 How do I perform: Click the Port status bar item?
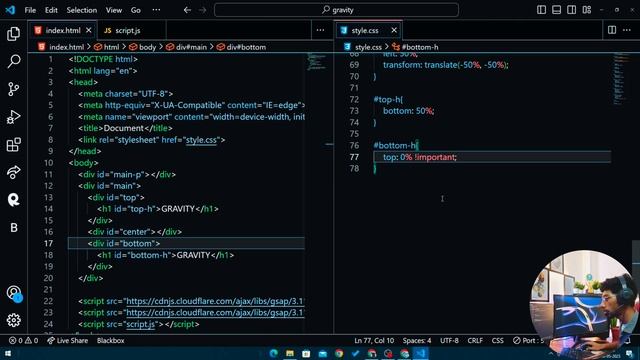click(529, 340)
